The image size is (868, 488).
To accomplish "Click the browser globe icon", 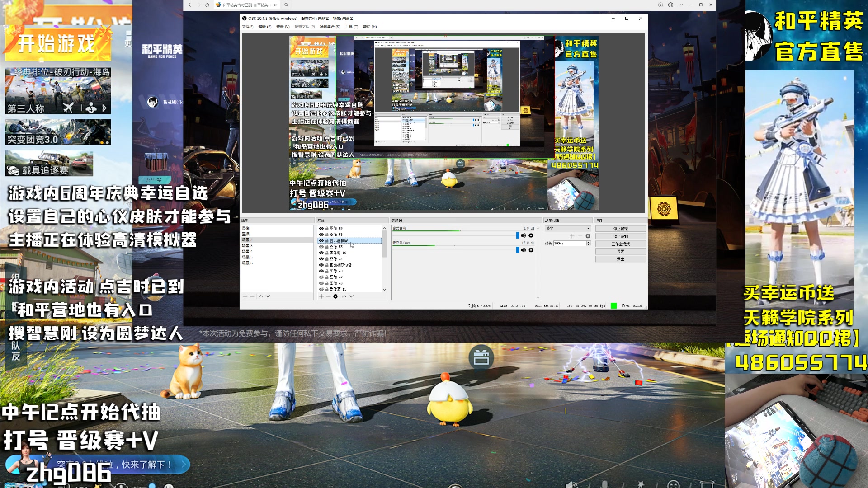I will coord(670,5).
